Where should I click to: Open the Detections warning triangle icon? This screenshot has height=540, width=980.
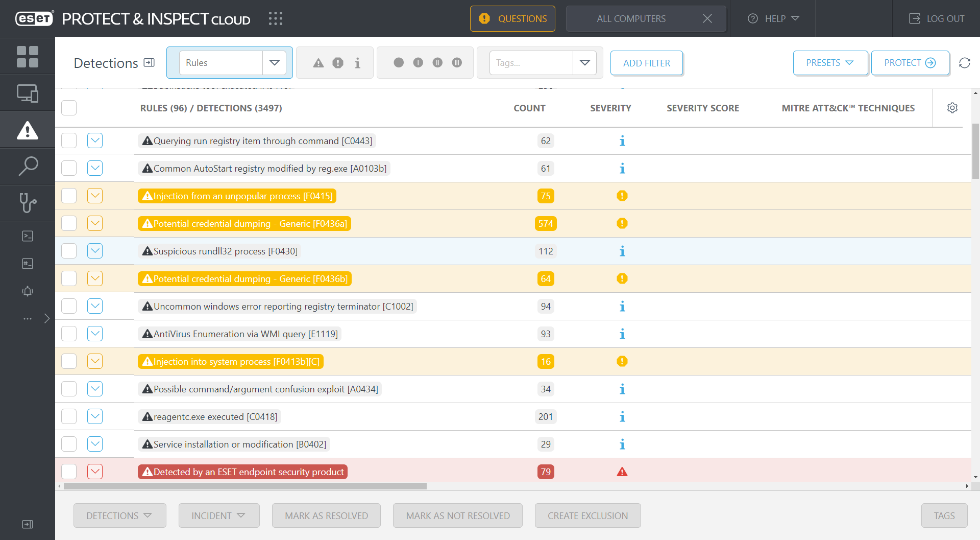point(28,130)
